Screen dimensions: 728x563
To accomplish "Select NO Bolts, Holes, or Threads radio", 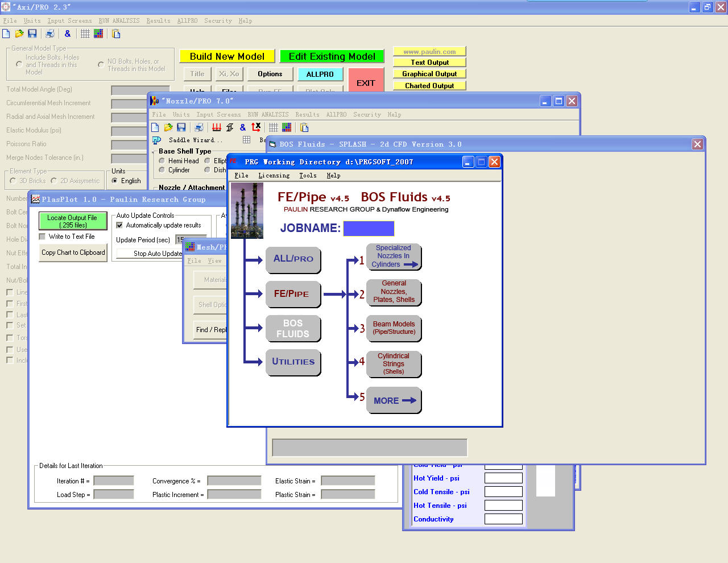I will click(101, 64).
